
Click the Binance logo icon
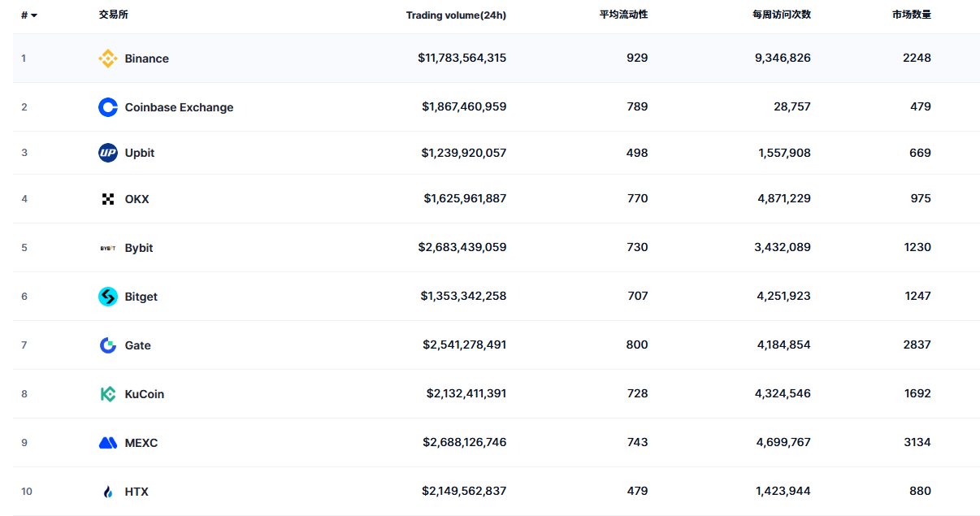[x=107, y=59]
